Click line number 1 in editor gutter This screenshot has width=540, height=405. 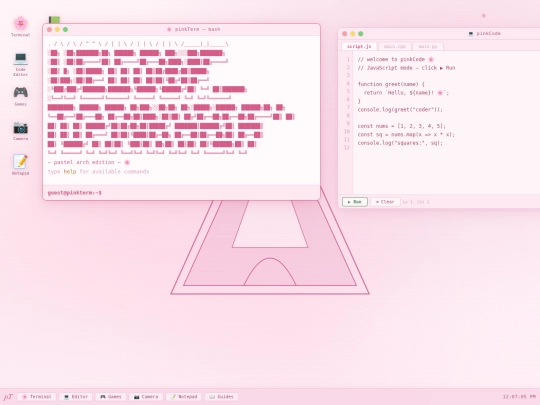[348, 59]
